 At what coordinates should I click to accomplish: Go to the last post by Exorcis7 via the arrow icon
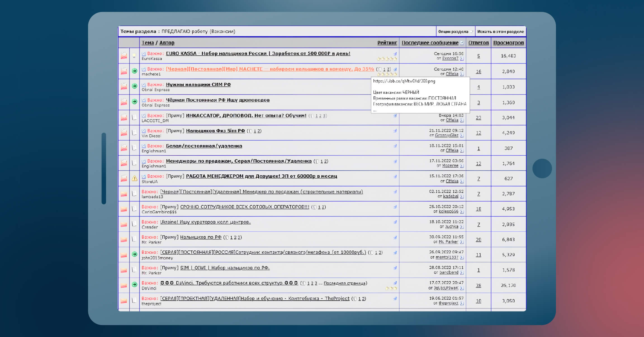pyautogui.click(x=462, y=58)
